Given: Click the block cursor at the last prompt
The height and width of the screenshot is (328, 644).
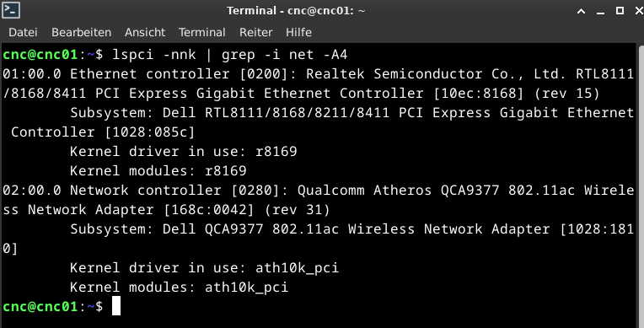Looking at the screenshot, I should (x=116, y=306).
